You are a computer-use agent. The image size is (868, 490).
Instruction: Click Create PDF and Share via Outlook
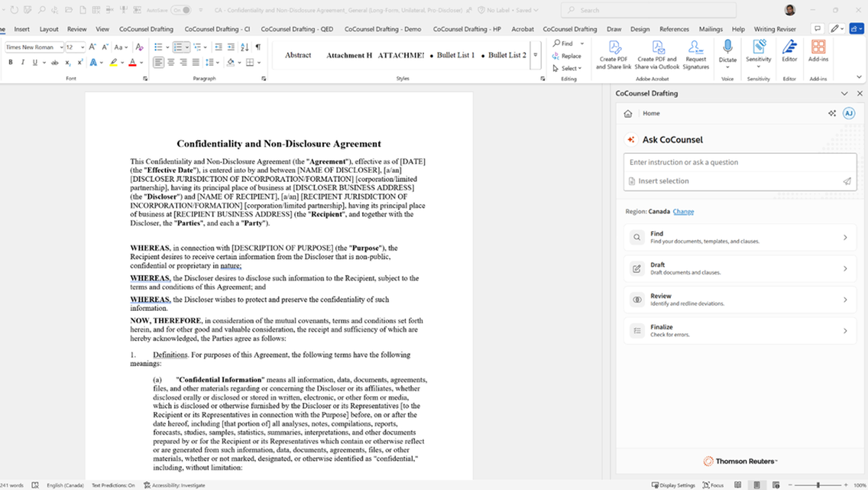point(657,55)
